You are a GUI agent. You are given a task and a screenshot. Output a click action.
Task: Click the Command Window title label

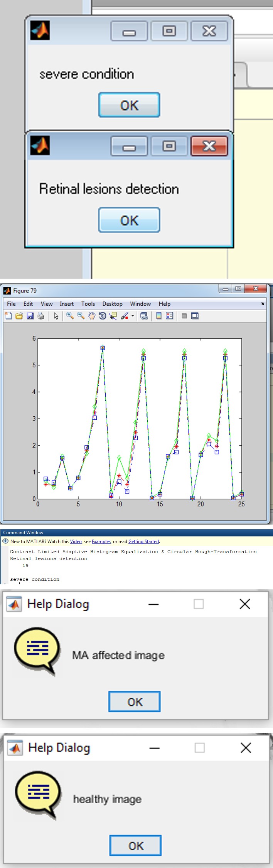pyautogui.click(x=23, y=533)
